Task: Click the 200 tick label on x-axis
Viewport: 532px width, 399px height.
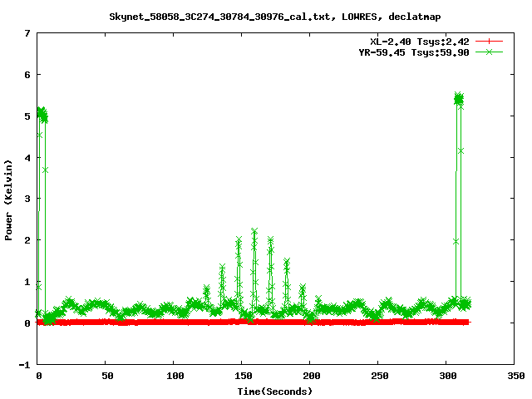Action: tap(311, 377)
